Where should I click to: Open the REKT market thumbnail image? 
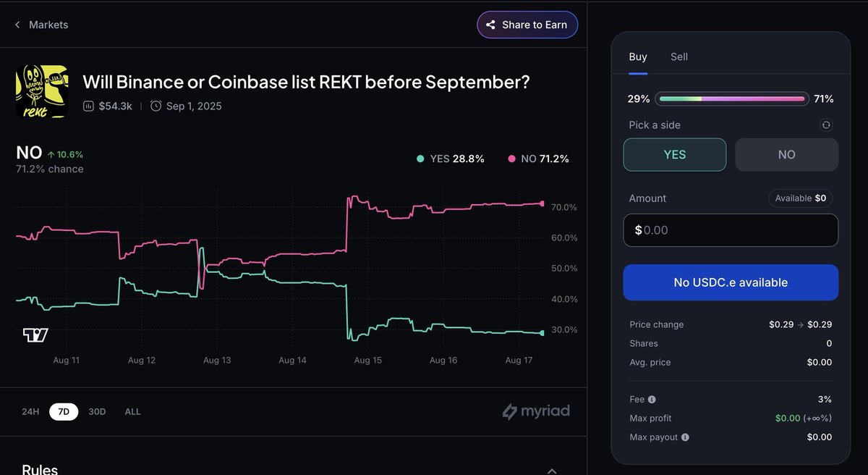pos(41,92)
